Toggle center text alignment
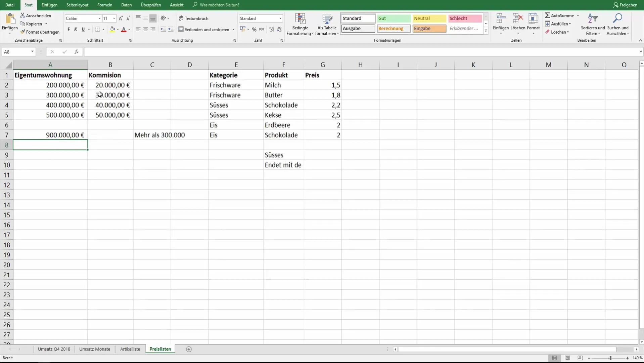The width and height of the screenshot is (644, 363). coord(145,30)
